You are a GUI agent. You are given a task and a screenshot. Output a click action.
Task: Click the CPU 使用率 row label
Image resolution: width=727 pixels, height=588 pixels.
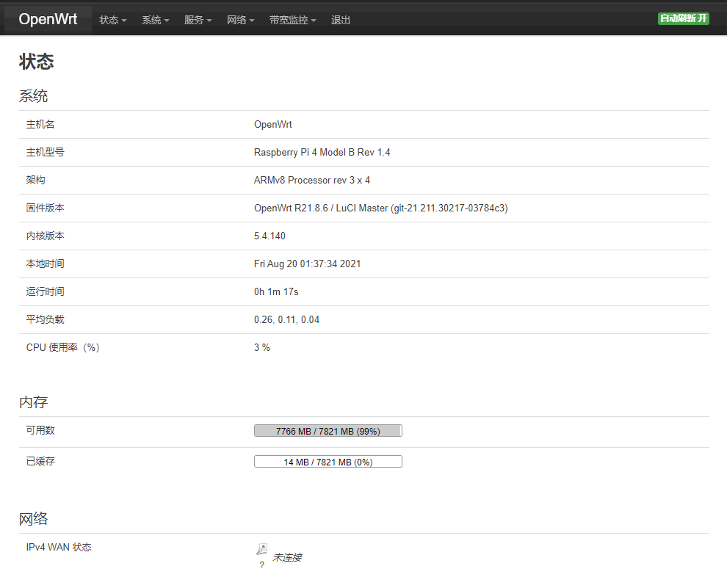62,347
